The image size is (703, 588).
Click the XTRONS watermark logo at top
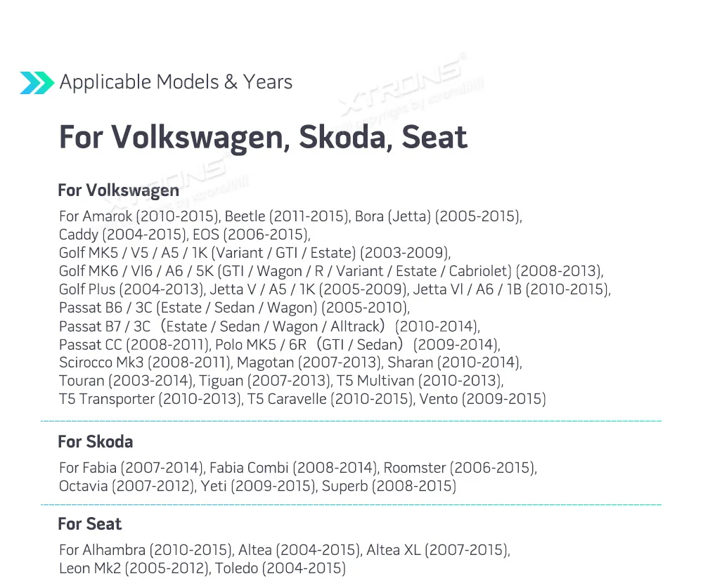[402, 85]
